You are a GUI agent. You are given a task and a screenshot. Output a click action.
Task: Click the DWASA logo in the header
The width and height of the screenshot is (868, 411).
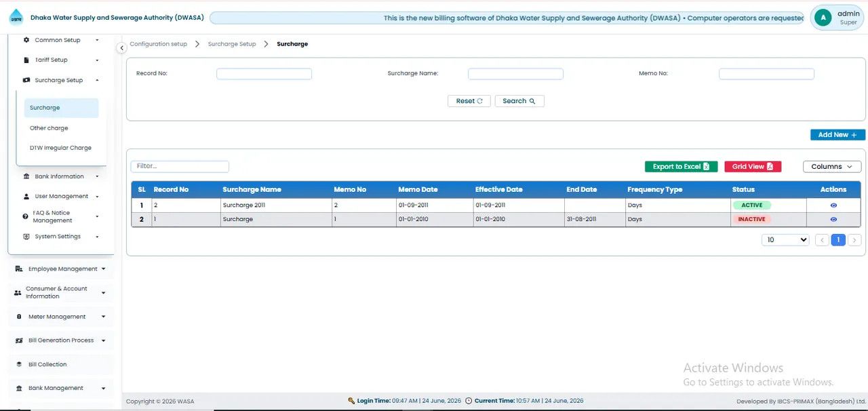click(16, 18)
